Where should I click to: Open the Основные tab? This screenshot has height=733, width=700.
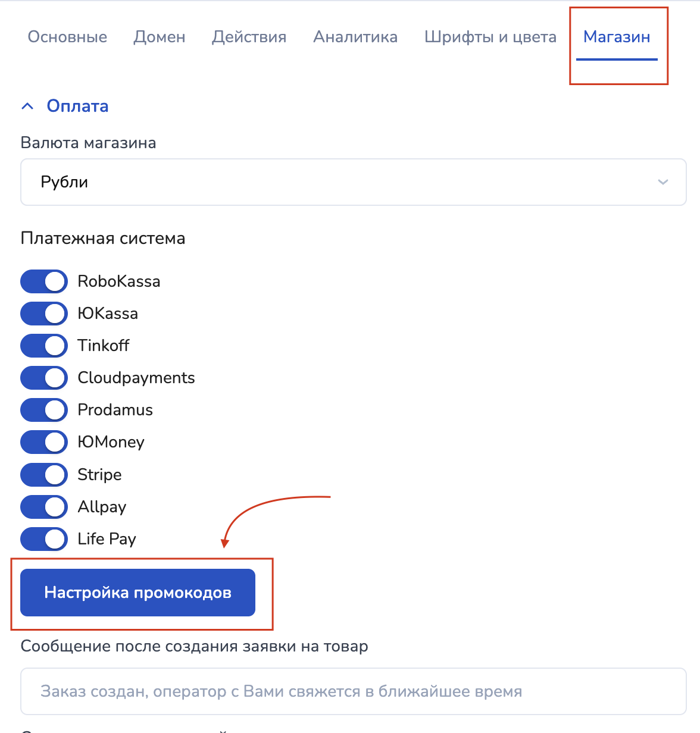pos(67,37)
